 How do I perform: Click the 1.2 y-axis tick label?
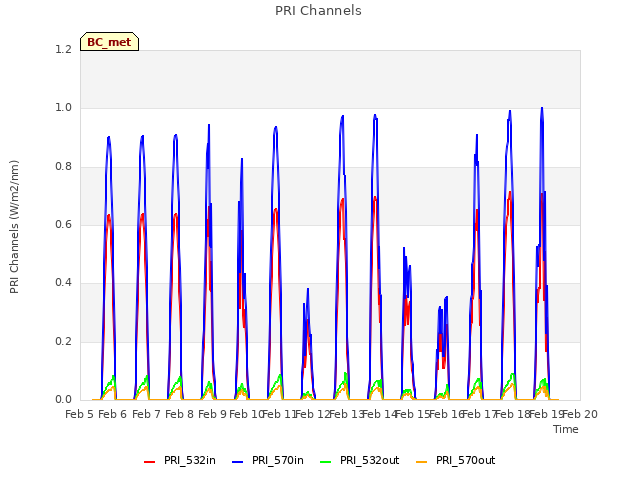click(63, 49)
